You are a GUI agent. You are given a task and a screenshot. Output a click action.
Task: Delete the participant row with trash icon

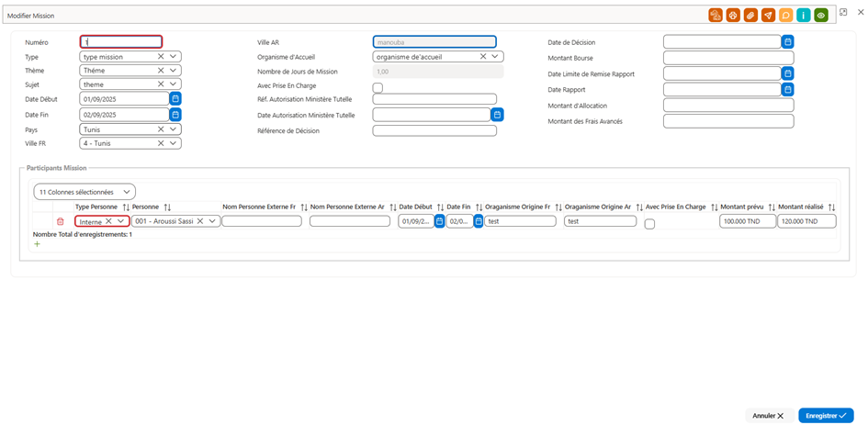(61, 221)
